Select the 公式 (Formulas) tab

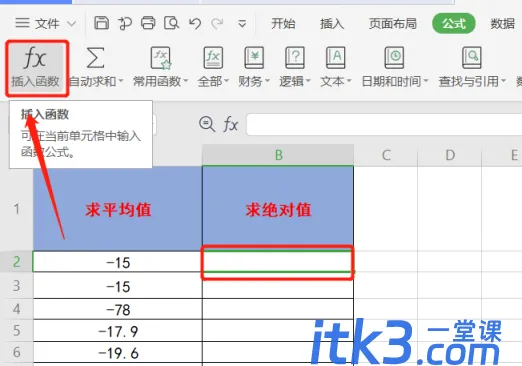coord(454,23)
